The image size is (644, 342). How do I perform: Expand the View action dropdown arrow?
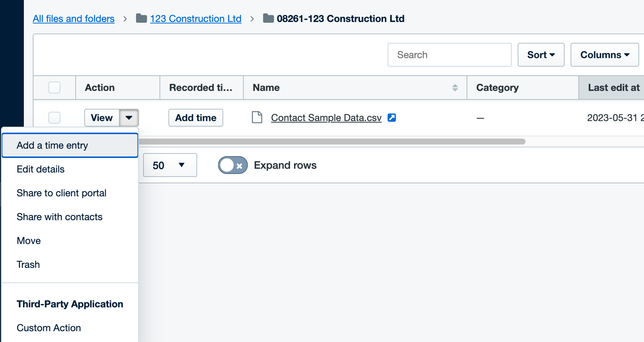click(129, 118)
